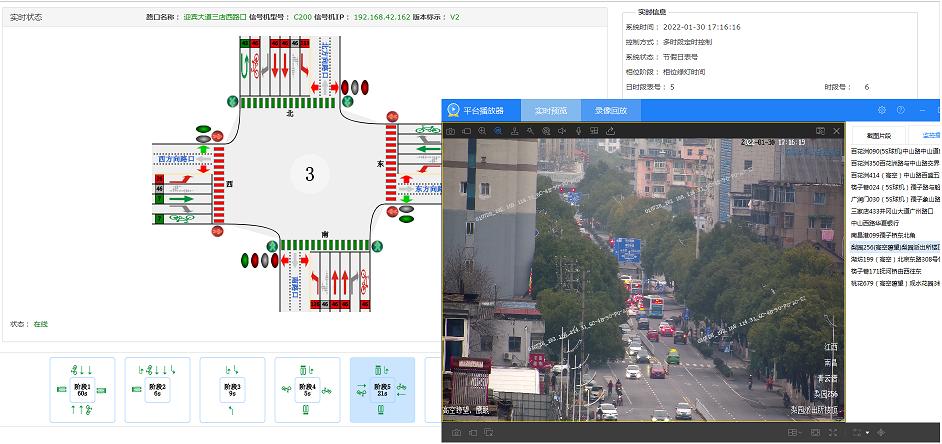Screen dimensions: 942x444
Task: Open the help question mark icon
Action: click(x=900, y=110)
